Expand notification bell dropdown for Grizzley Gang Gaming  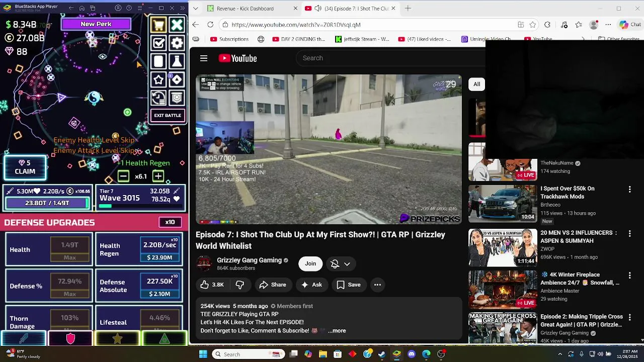point(341,264)
